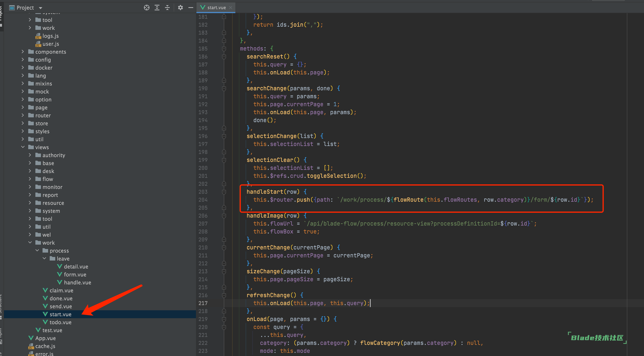Screen dimensions: 644x356
Task: Expand the config folder
Action: [23, 59]
